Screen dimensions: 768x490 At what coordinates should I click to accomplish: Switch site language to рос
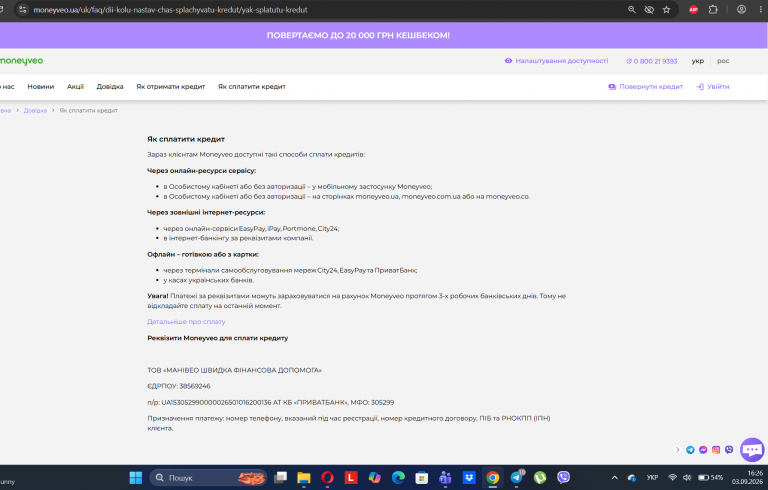click(x=723, y=61)
